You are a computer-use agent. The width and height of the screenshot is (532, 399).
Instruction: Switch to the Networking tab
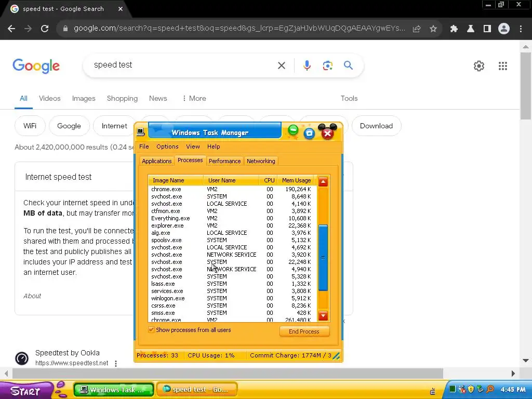(x=261, y=161)
